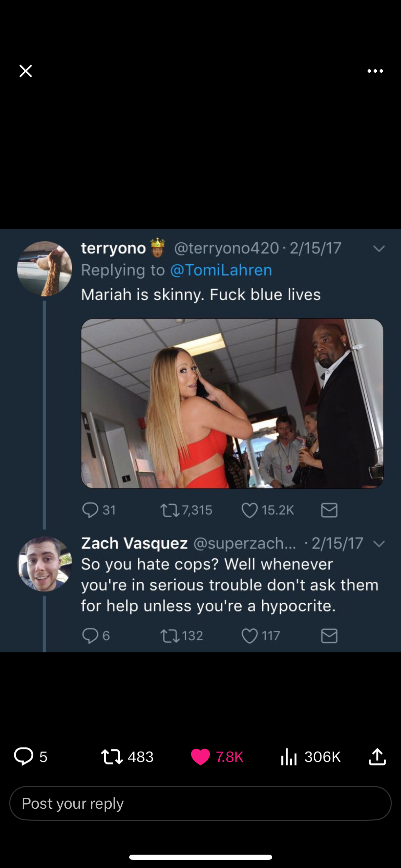Like terryono's tweet with 15.2K heart

(250, 510)
